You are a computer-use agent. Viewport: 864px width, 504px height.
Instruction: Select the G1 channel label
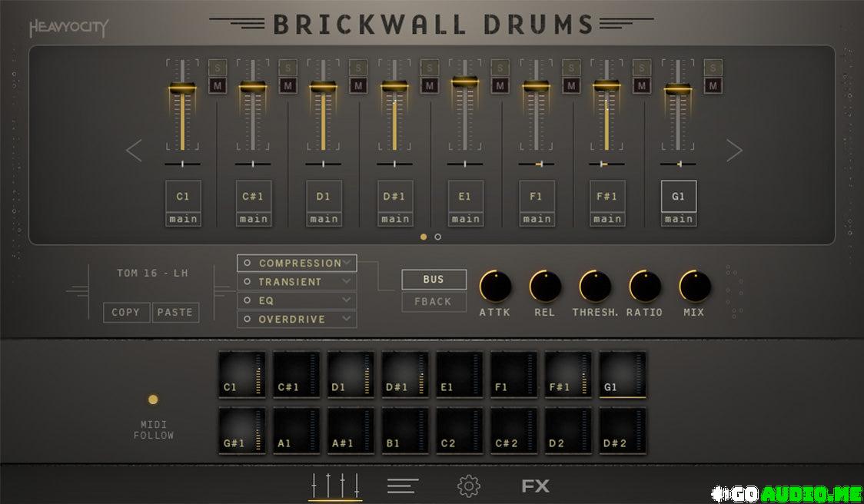pyautogui.click(x=678, y=196)
